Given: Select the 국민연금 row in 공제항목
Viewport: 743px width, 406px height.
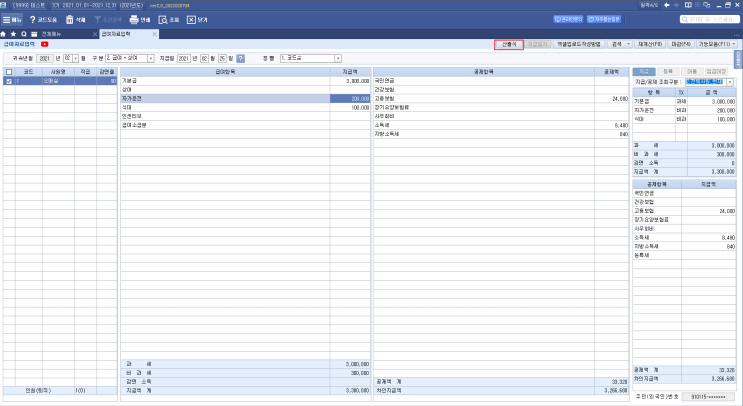Looking at the screenshot, I should [x=501, y=81].
